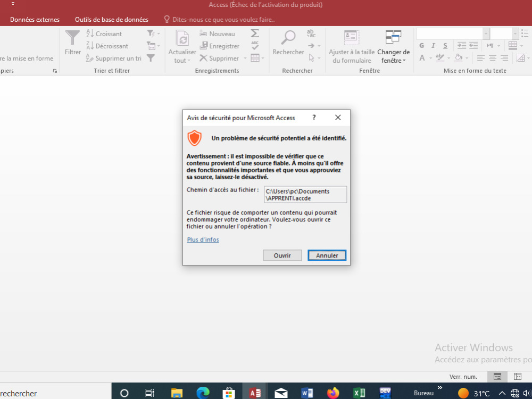Click the file path field in dialog
The image size is (532, 399).
[305, 194]
